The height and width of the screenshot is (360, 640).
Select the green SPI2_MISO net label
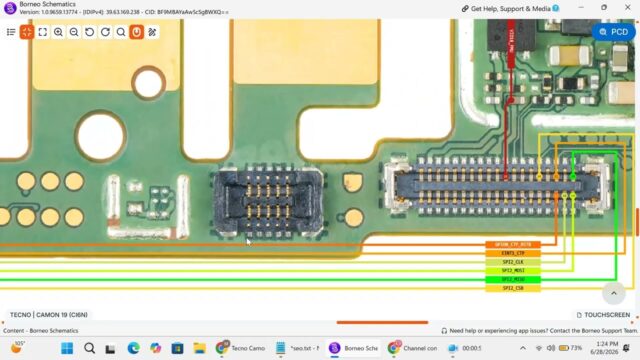[x=513, y=280]
